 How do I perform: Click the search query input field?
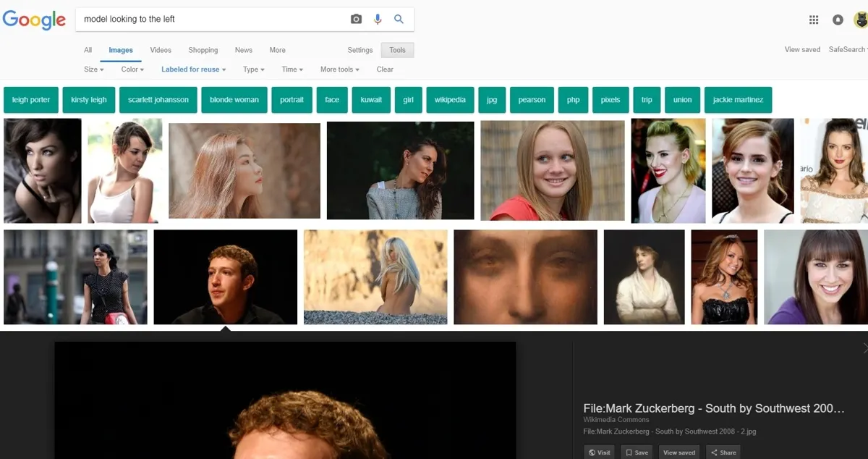click(213, 20)
